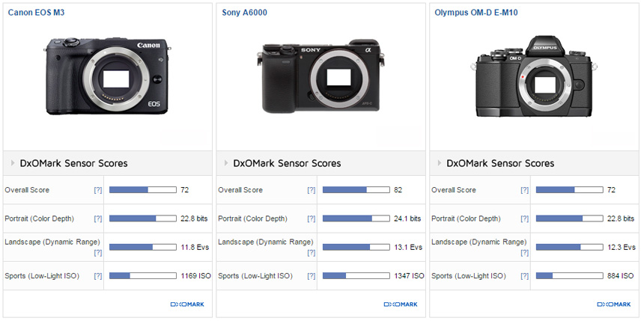
Task: Open the Canon EOS M3 title link
Action: click(x=36, y=12)
